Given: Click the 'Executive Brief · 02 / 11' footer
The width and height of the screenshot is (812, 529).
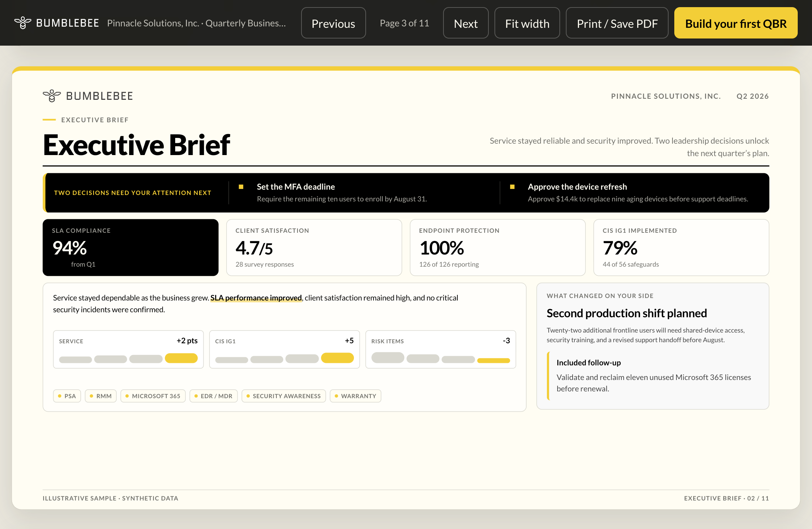Looking at the screenshot, I should 726,498.
